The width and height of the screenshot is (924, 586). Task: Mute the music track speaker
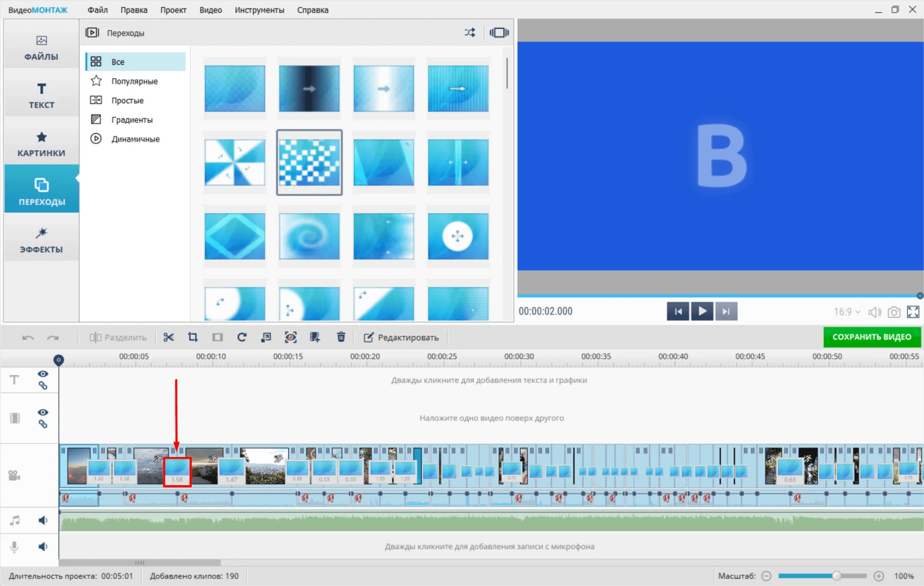43,520
